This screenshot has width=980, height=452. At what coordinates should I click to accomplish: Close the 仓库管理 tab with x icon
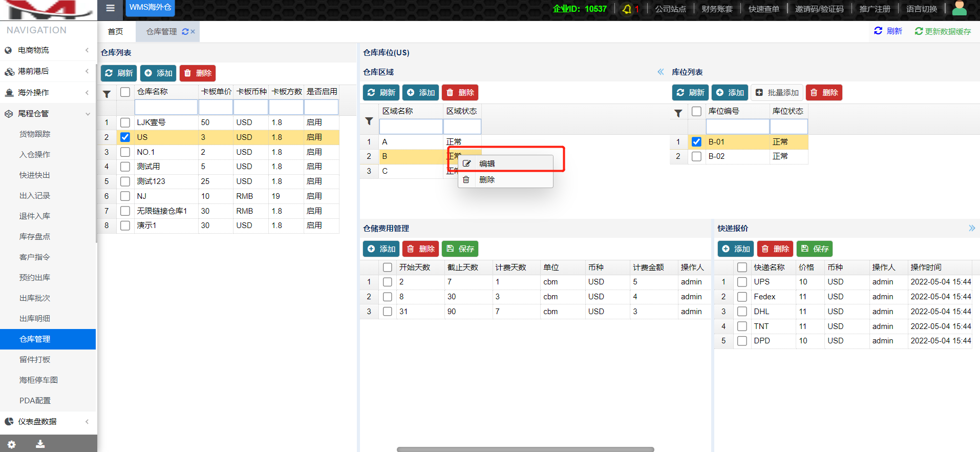coord(193,32)
